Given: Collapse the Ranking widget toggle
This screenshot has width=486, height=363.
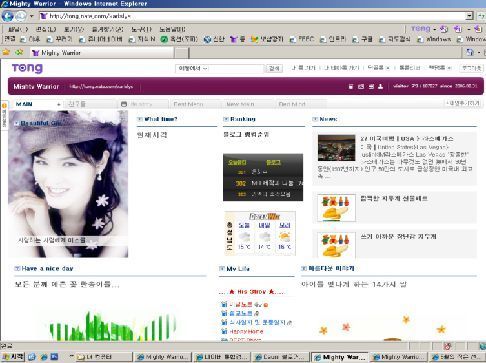Looking at the screenshot, I should [226, 119].
